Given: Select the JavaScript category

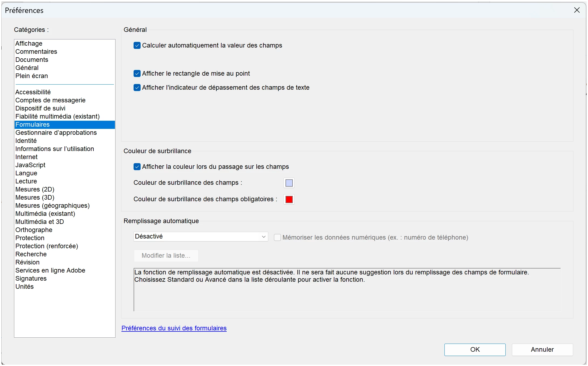Looking at the screenshot, I should (30, 165).
